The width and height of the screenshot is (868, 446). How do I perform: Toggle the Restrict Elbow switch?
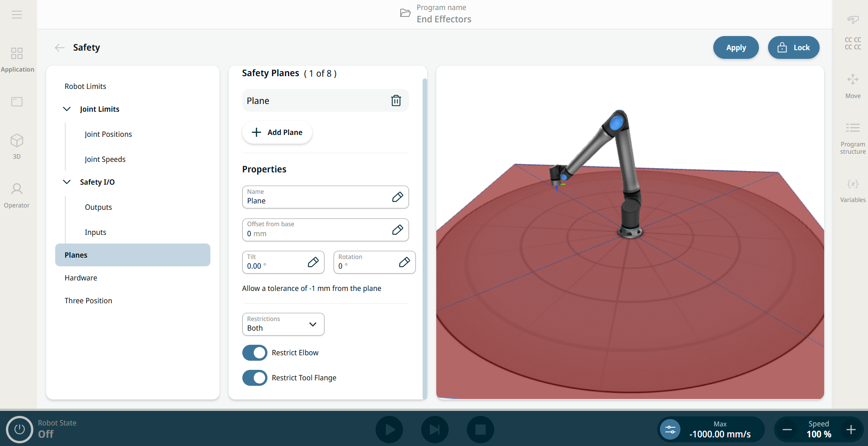pyautogui.click(x=255, y=353)
